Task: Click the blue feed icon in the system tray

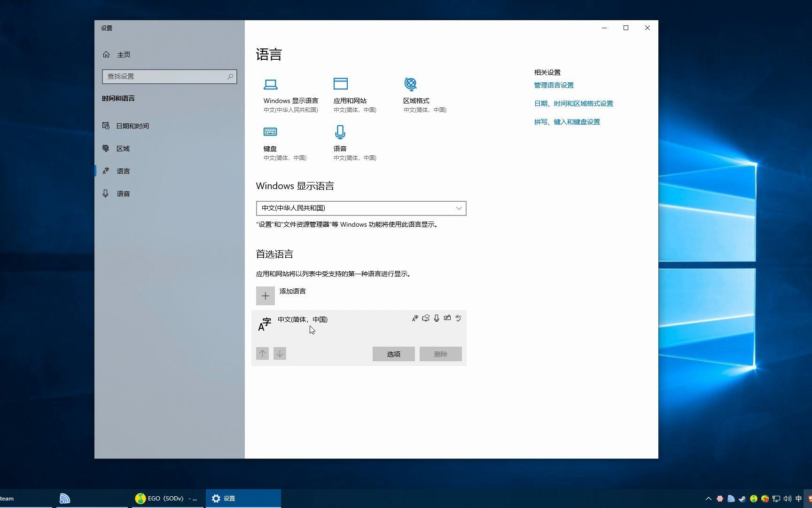Action: click(731, 499)
